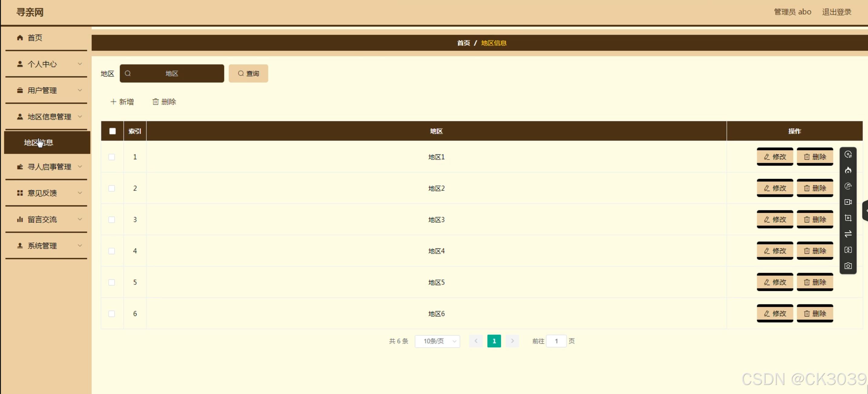Click the home icon beside 首页 in sidebar
The height and width of the screenshot is (394, 868).
[20, 37]
